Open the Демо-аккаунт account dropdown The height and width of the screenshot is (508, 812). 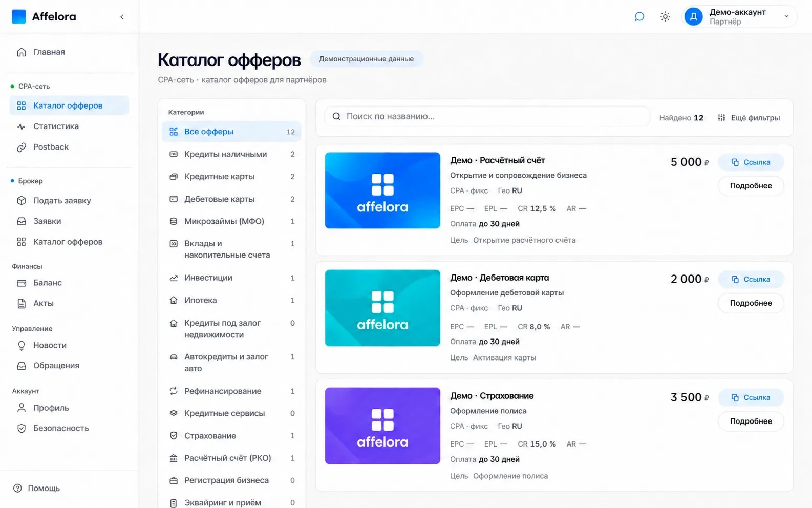tap(740, 17)
